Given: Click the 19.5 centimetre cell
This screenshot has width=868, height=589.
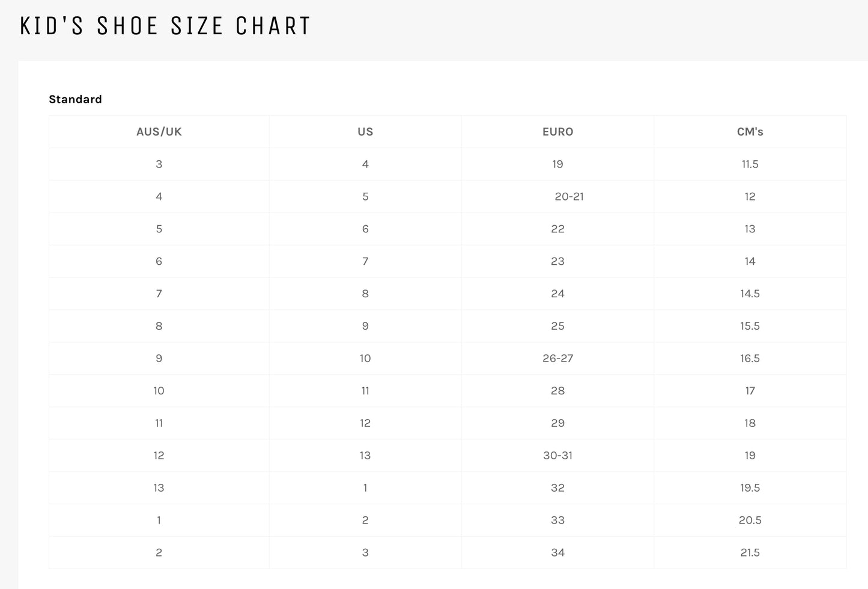Looking at the screenshot, I should pyautogui.click(x=750, y=488).
